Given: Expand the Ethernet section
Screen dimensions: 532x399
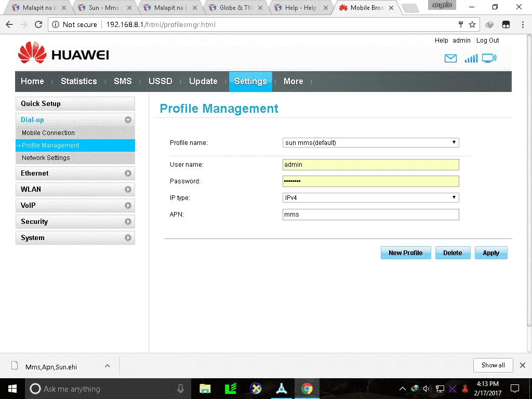Looking at the screenshot, I should coord(128,174).
